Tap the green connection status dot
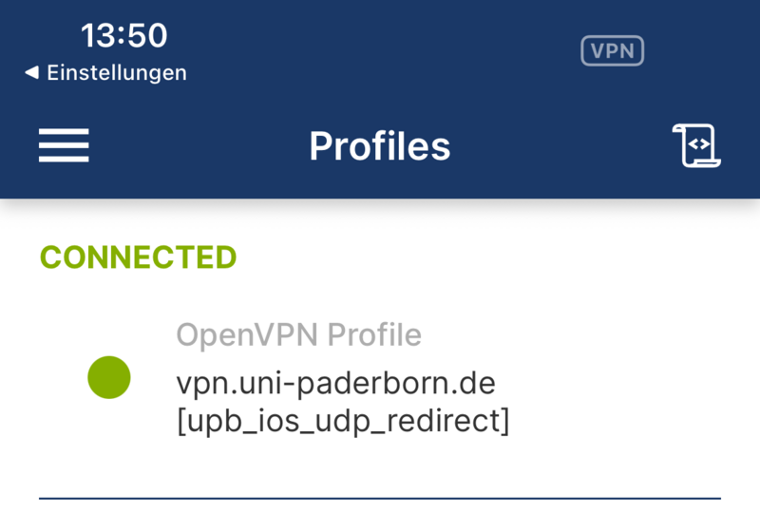760x532 pixels. coord(109,377)
